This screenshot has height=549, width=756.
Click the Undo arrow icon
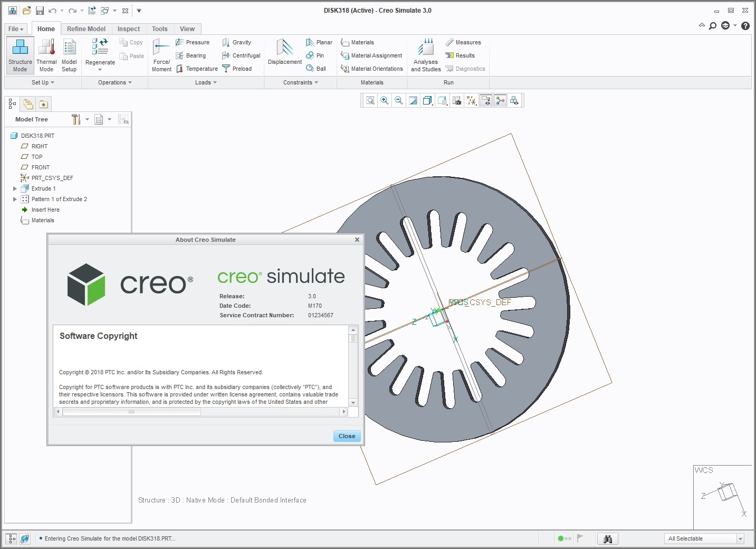pos(52,11)
